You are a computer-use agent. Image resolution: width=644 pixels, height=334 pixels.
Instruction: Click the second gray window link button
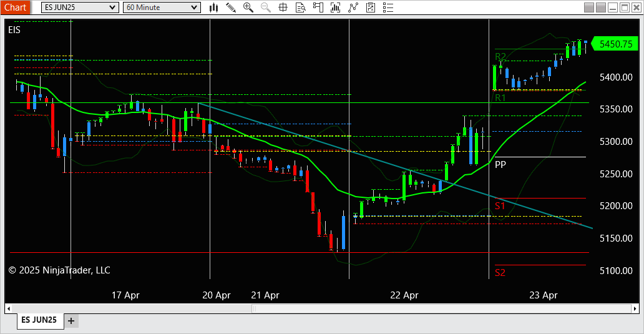[601, 7]
